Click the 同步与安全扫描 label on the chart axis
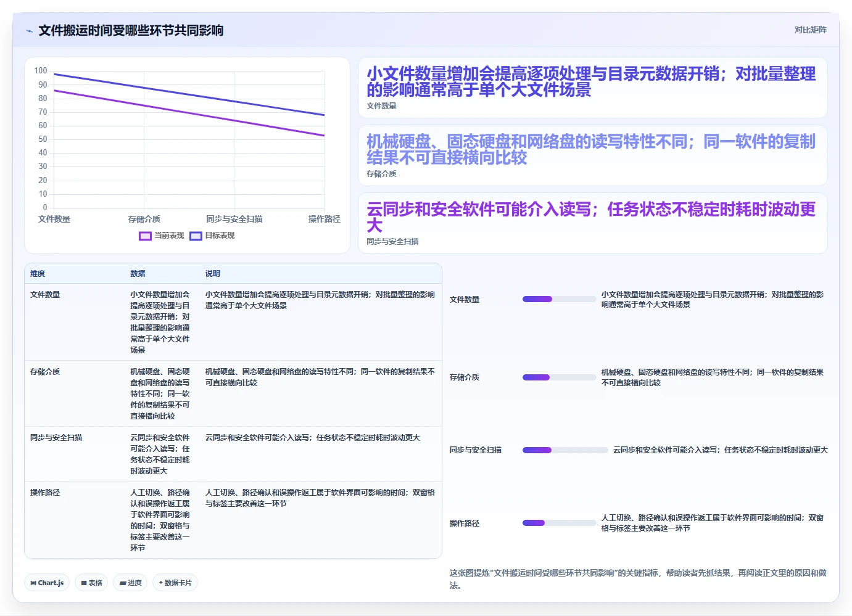The image size is (852, 616). tap(234, 219)
